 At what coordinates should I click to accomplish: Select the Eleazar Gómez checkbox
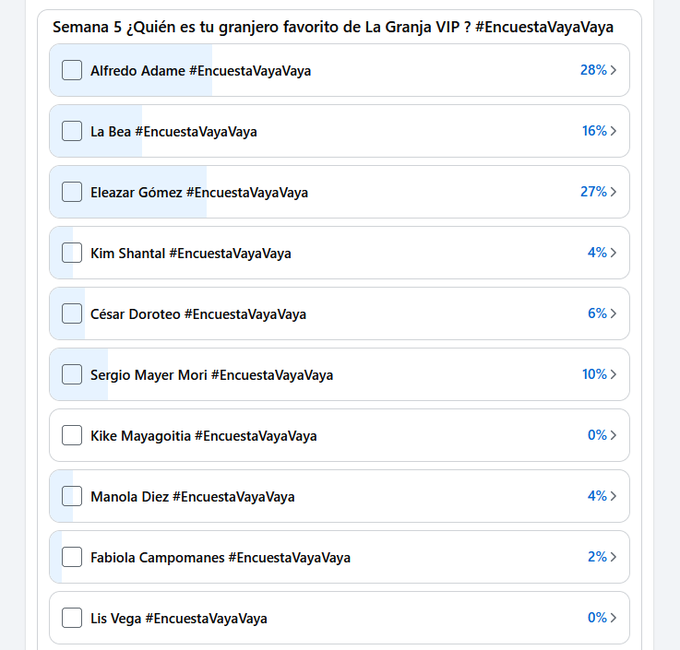click(x=72, y=192)
